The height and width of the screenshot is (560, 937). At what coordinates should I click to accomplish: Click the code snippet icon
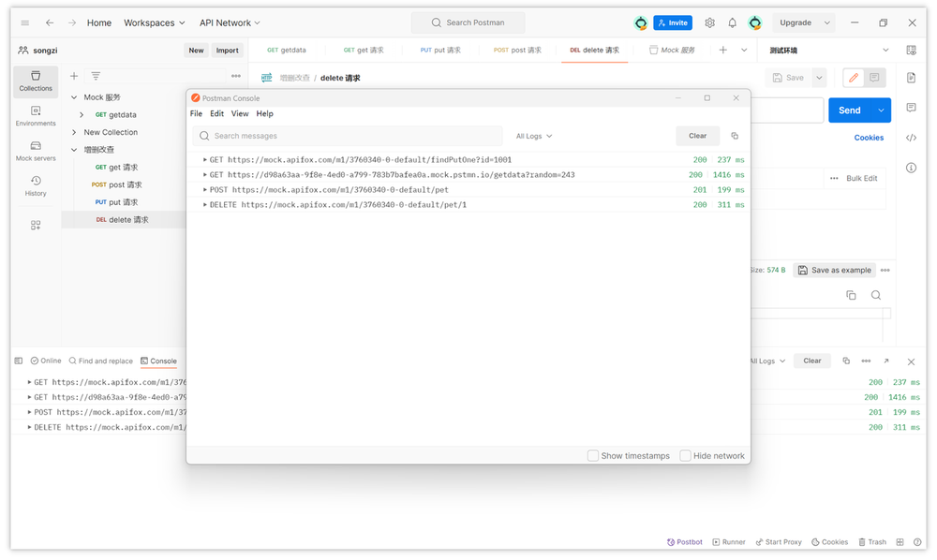911,138
